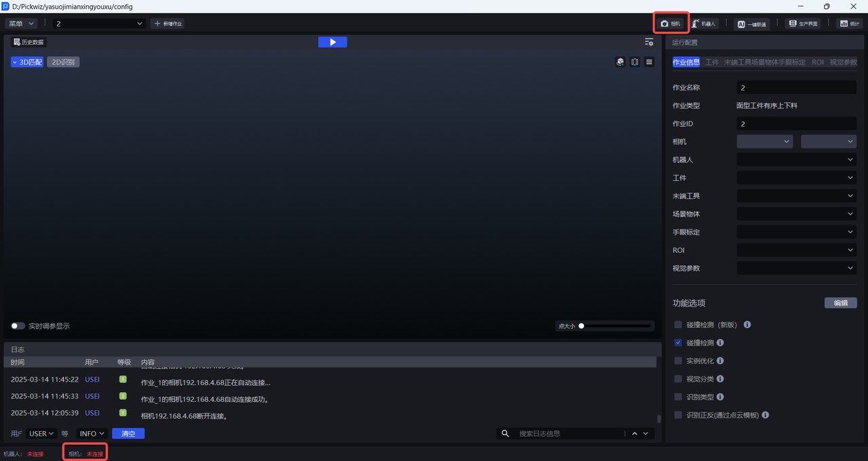Click the AI one-click connect button

(x=751, y=24)
